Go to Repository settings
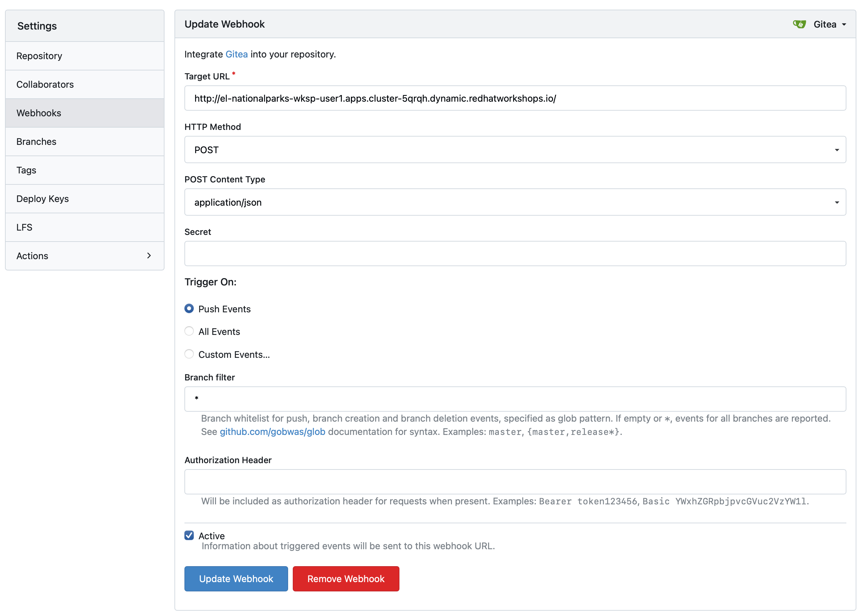 point(40,56)
